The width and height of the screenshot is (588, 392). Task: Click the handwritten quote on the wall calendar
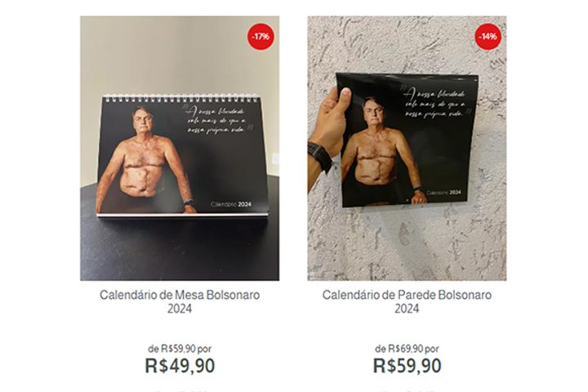tap(436, 104)
